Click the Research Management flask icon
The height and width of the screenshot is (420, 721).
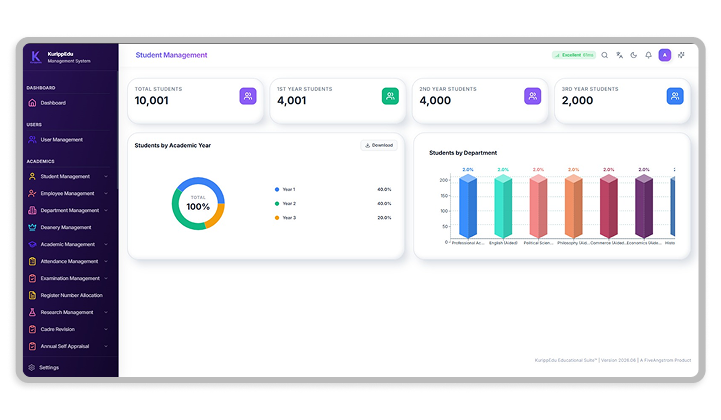(32, 312)
